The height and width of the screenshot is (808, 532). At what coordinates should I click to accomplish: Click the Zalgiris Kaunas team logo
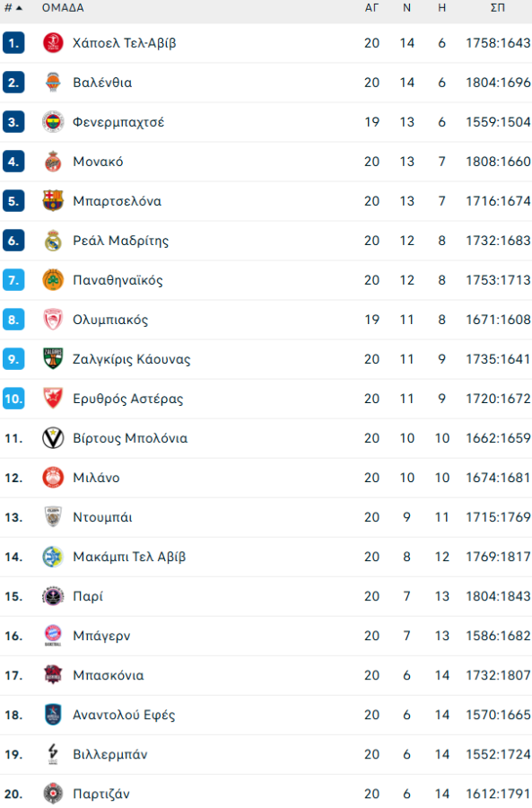pyautogui.click(x=51, y=358)
